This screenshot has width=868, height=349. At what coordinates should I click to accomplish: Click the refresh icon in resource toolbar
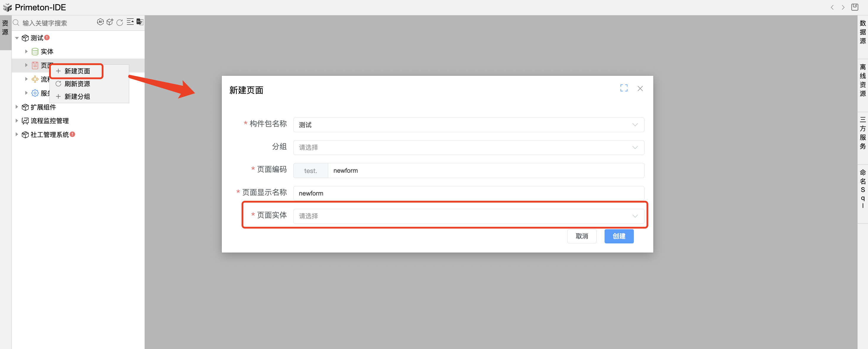(120, 22)
